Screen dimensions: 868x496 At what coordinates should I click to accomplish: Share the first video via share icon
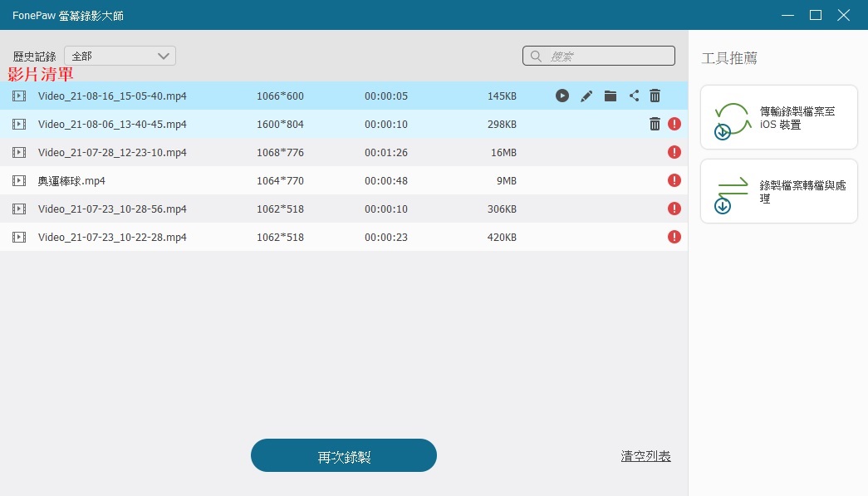pos(635,96)
